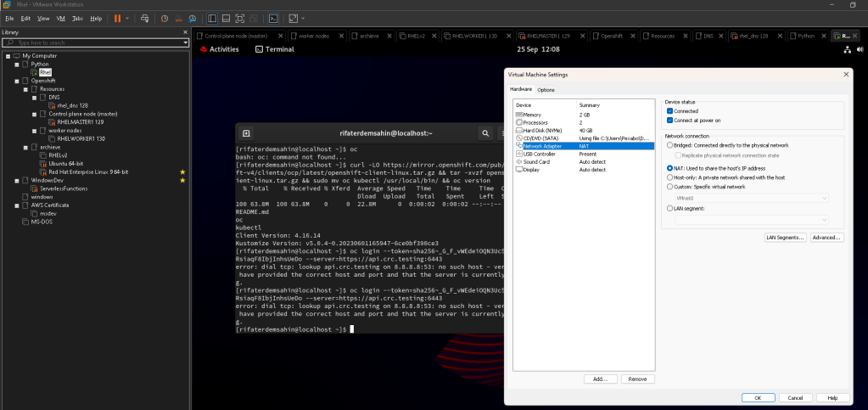Screen dimensions: 868x410
Task: Select the LAN segment radio button
Action: tap(669, 208)
